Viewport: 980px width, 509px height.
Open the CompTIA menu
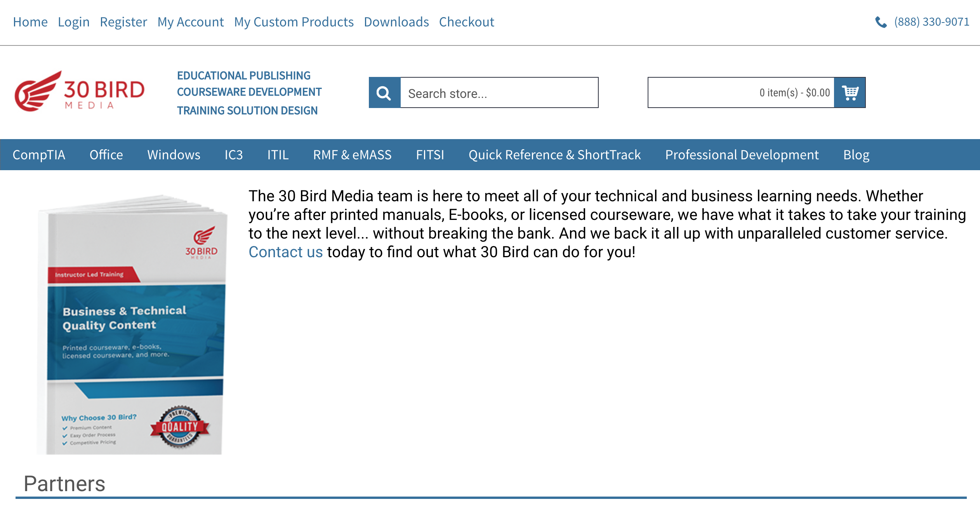click(39, 155)
